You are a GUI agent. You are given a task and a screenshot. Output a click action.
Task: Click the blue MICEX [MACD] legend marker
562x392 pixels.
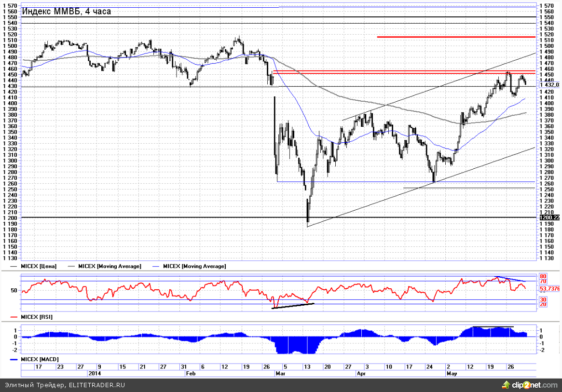point(14,359)
